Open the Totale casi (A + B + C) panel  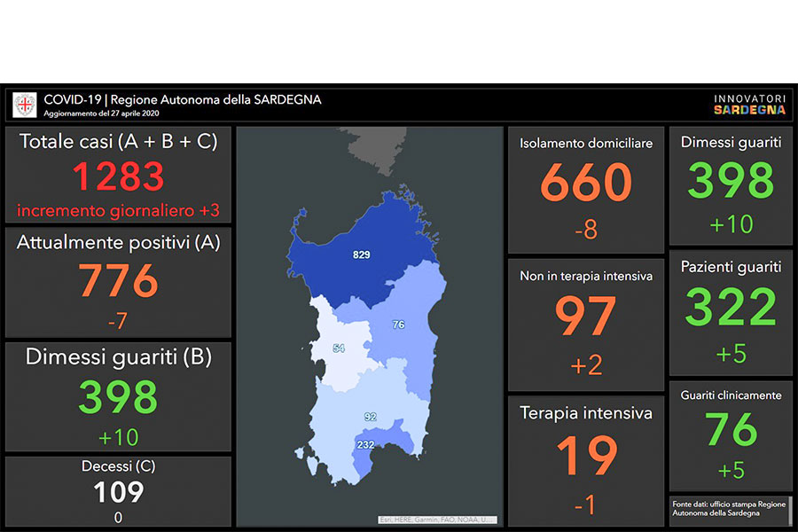[x=118, y=175]
